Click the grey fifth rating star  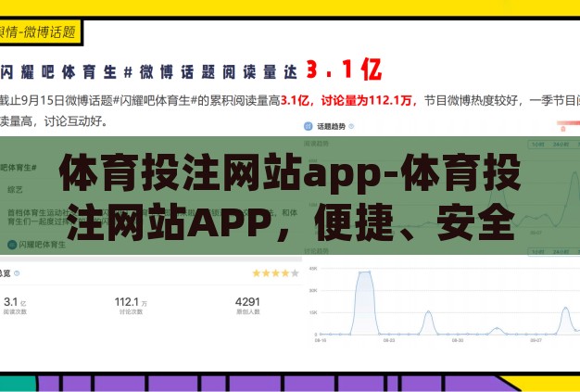[x=295, y=273]
